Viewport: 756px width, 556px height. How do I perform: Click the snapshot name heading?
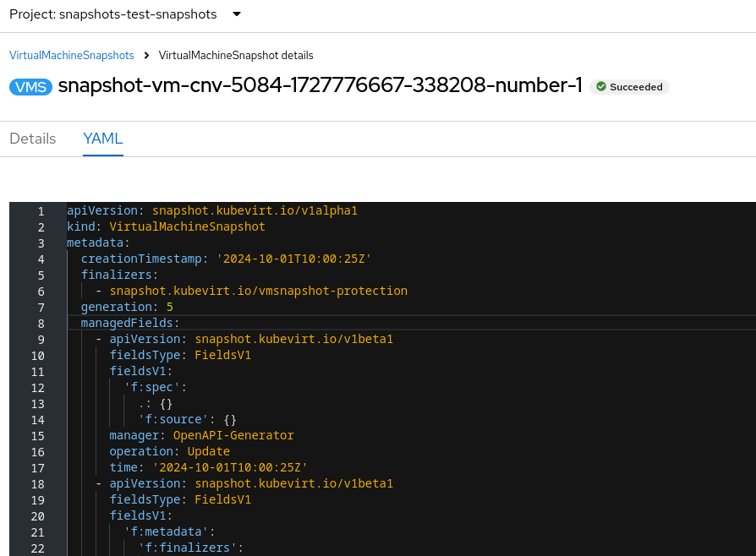click(320, 85)
